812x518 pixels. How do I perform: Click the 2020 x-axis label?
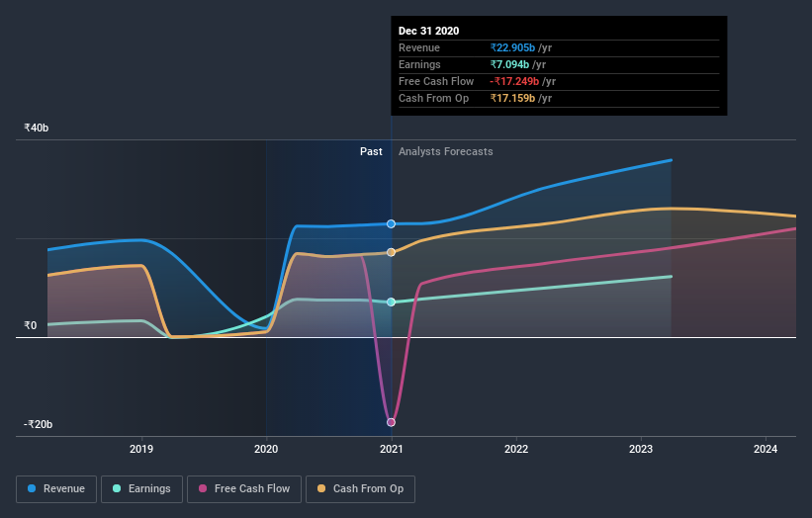[x=266, y=449]
